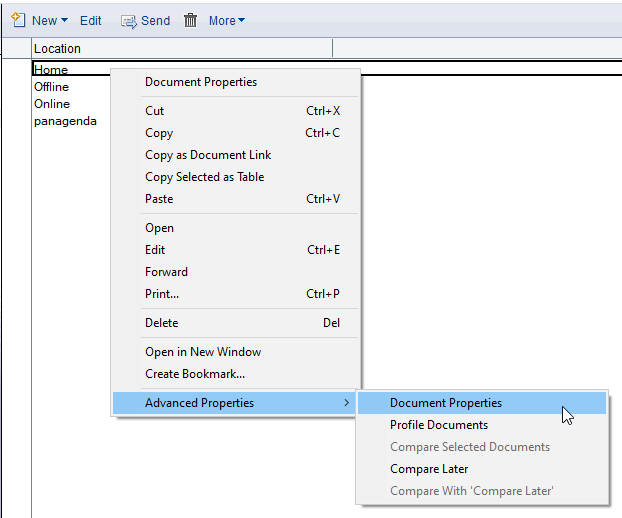Click the Edit toolbar button
Screen dimensions: 622x518
point(90,21)
